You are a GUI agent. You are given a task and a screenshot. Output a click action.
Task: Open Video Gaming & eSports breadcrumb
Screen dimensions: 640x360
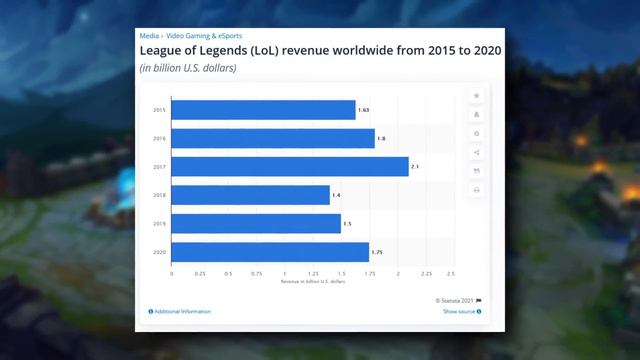pyautogui.click(x=204, y=36)
